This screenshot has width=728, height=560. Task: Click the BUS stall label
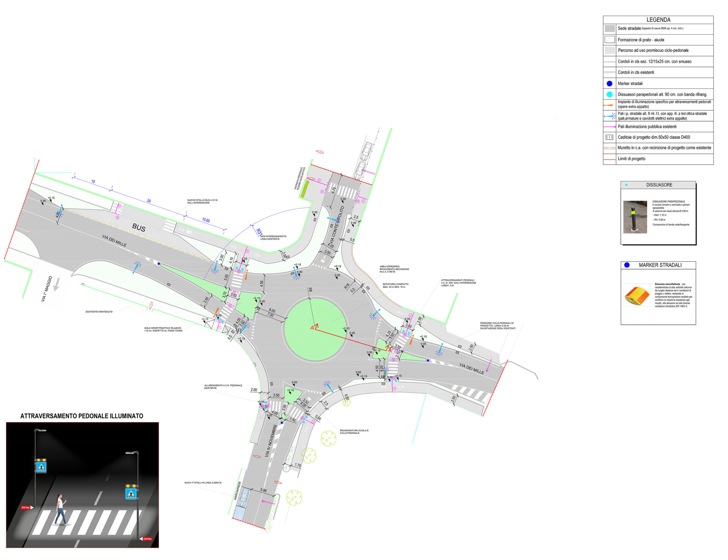tap(139, 228)
